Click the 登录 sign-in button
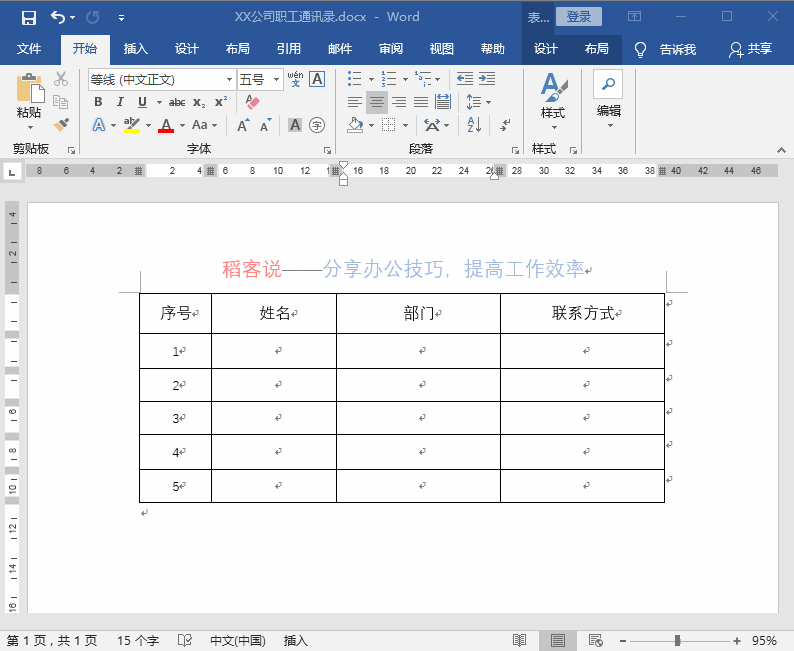This screenshot has height=651, width=794. pyautogui.click(x=579, y=17)
